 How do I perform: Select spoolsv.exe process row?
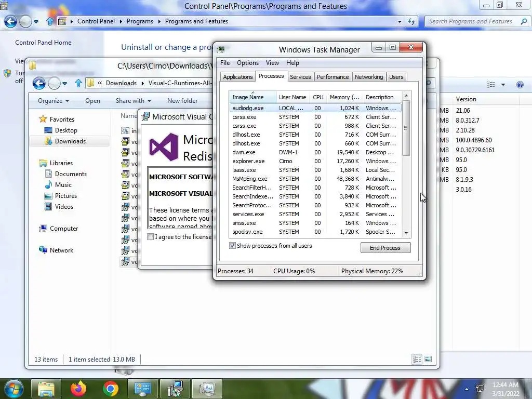pyautogui.click(x=315, y=232)
